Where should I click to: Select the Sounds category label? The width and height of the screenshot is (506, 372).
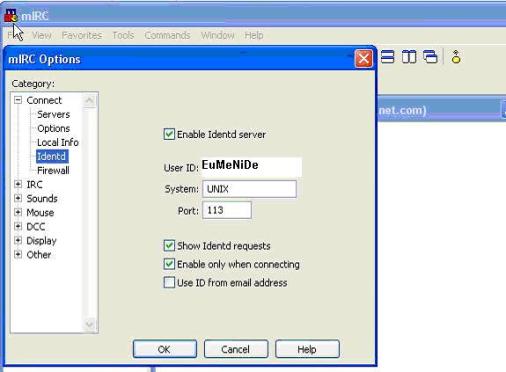click(x=42, y=198)
